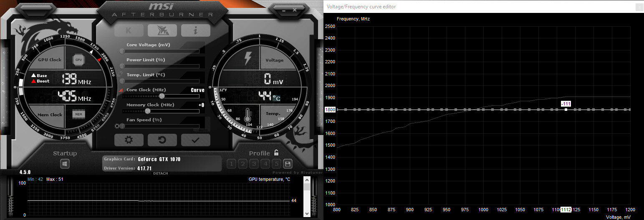The width and height of the screenshot is (644, 220).
Task: Click the -111 offset label on curve
Action: click(x=566, y=103)
